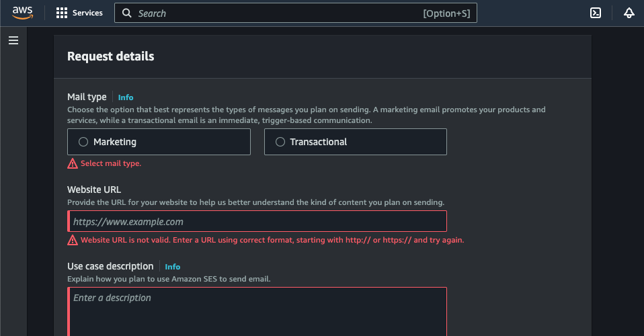Expand the side navigation hamburger menu
The height and width of the screenshot is (336, 644).
tap(13, 41)
